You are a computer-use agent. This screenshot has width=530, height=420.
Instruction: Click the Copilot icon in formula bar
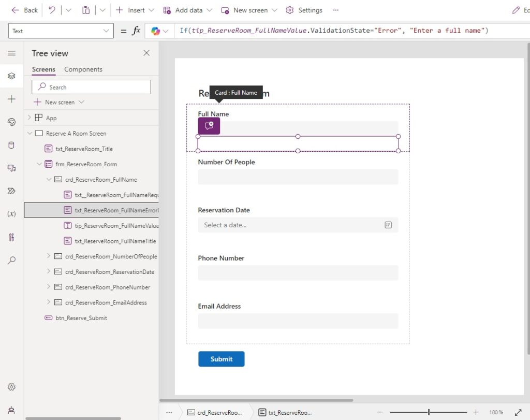pyautogui.click(x=155, y=31)
